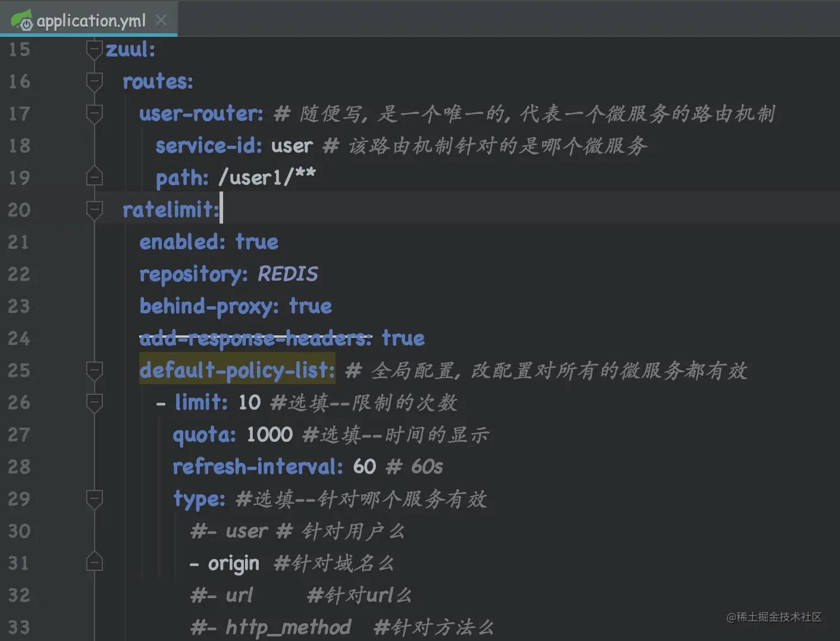Select the application.yml editor tab
This screenshot has width=840, height=641.
coord(89,20)
